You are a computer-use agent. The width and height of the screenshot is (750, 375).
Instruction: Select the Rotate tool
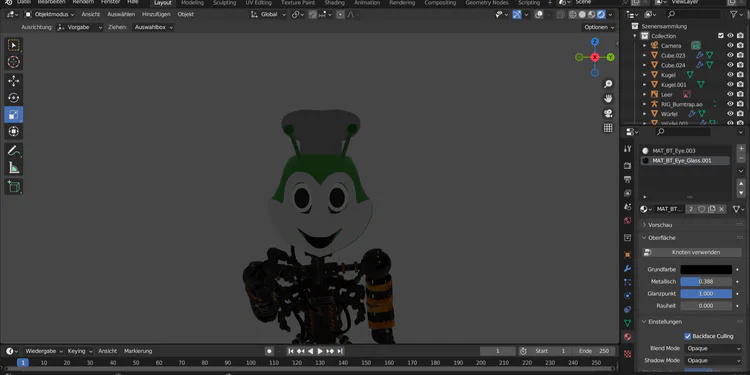click(13, 98)
